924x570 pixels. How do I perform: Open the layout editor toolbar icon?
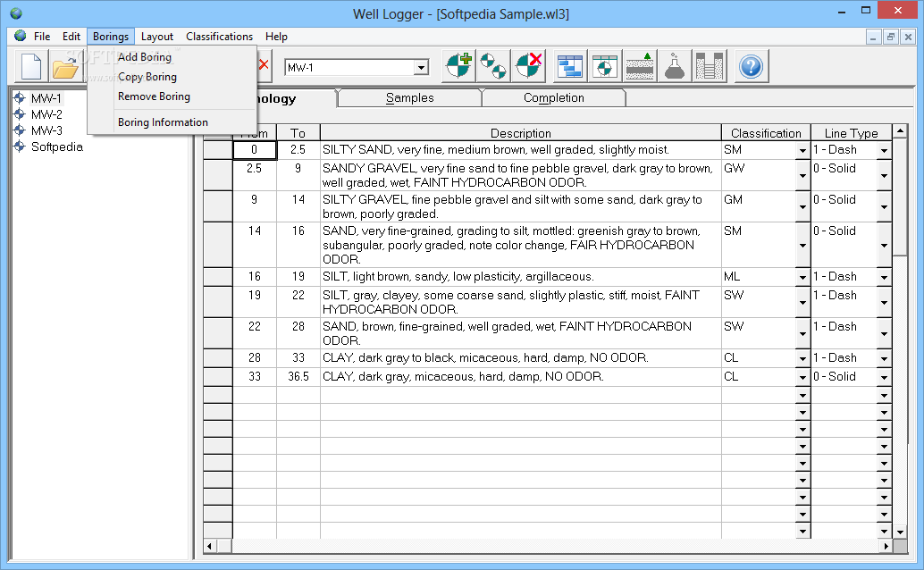pyautogui.click(x=570, y=66)
